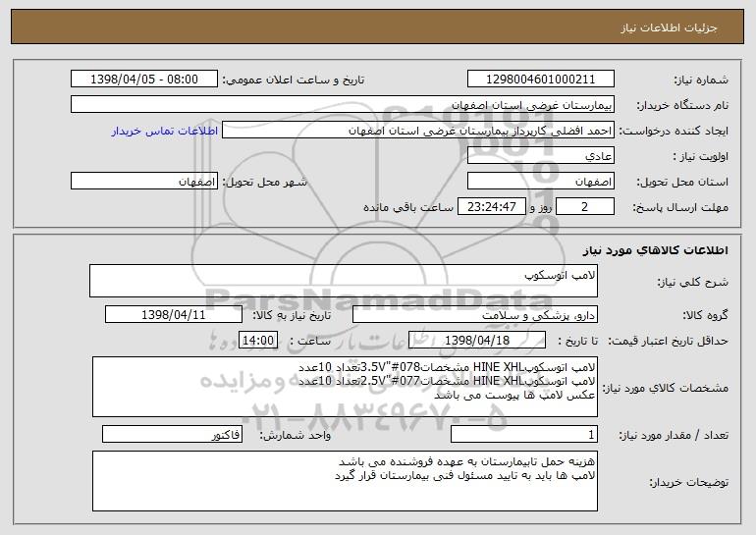Select the label گروه کالا
Viewport: 756px width, 535px height.
[x=705, y=315]
